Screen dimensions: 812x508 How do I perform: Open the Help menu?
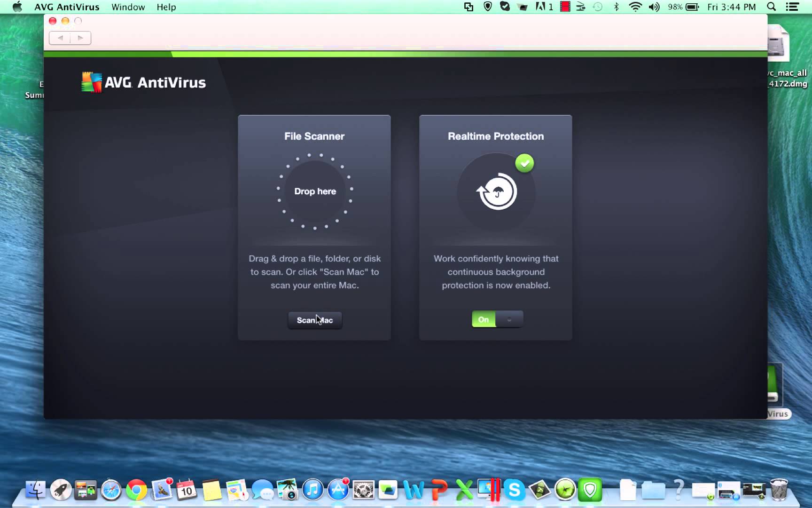point(166,7)
